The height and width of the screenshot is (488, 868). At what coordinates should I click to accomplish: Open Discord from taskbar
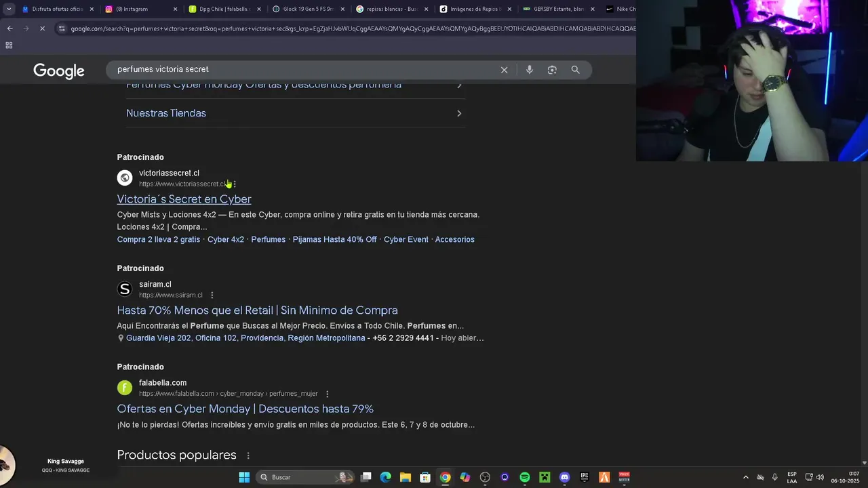(x=564, y=477)
